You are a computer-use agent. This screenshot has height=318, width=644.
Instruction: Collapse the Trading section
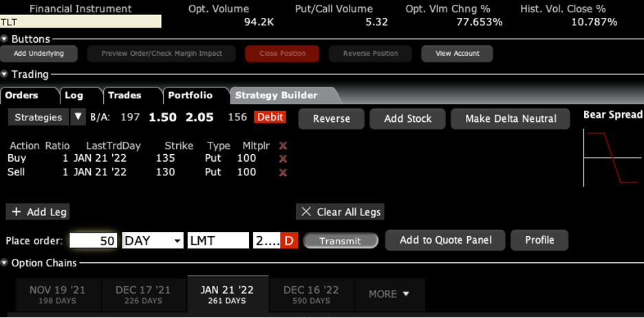click(5, 74)
